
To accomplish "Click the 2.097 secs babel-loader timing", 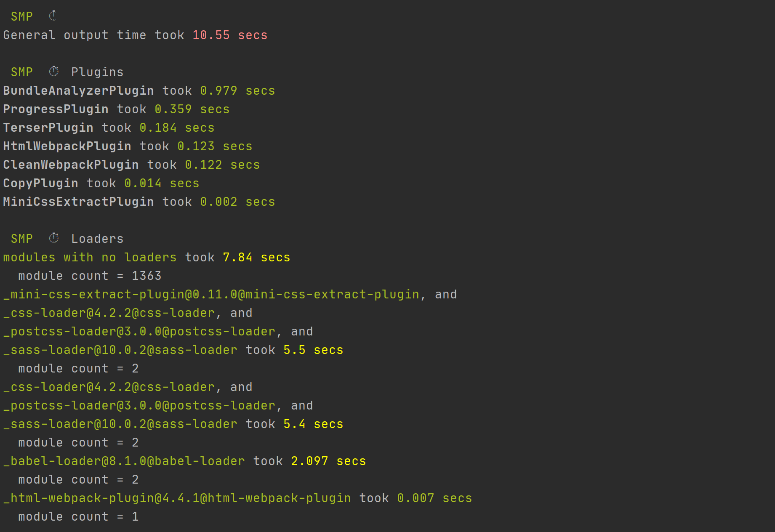I will [328, 461].
